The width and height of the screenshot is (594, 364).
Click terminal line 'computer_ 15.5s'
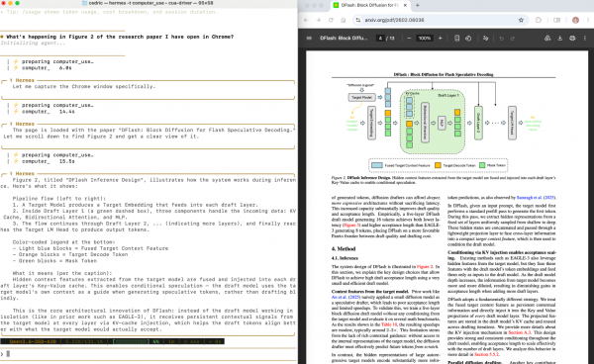click(x=49, y=161)
